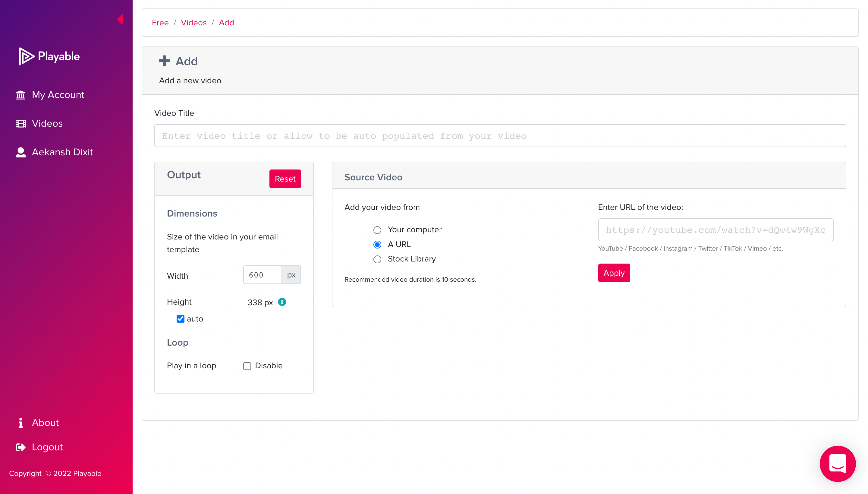Click the Height info tooltip icon

[x=282, y=302]
